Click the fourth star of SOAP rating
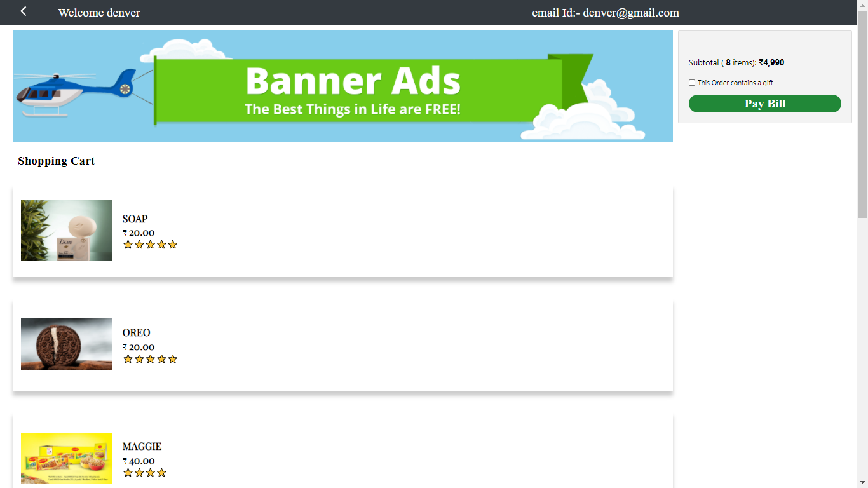Viewport: 868px width, 488px height. tap(161, 245)
